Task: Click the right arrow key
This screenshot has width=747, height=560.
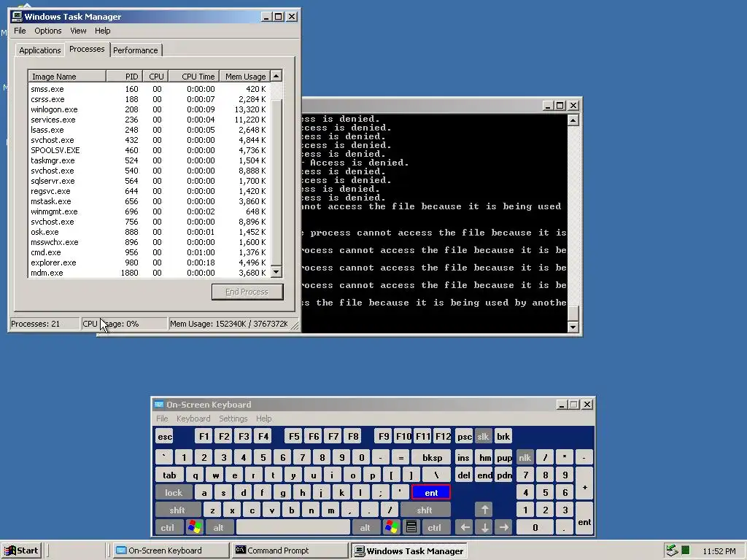Action: coord(504,528)
